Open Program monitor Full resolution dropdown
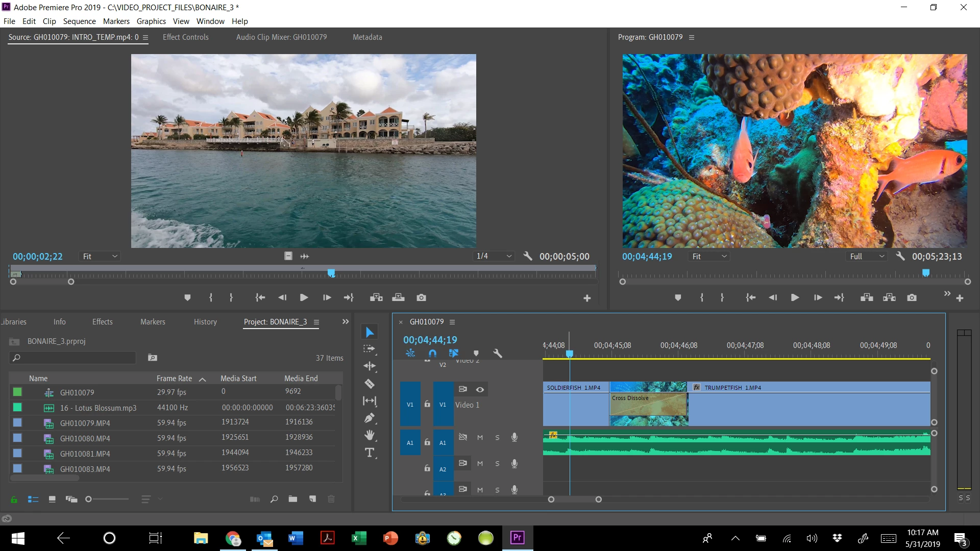The width and height of the screenshot is (980, 551). pyautogui.click(x=867, y=256)
